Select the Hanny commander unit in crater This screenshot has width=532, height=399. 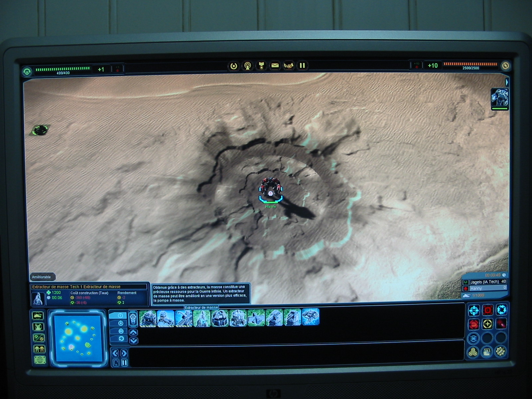click(270, 189)
